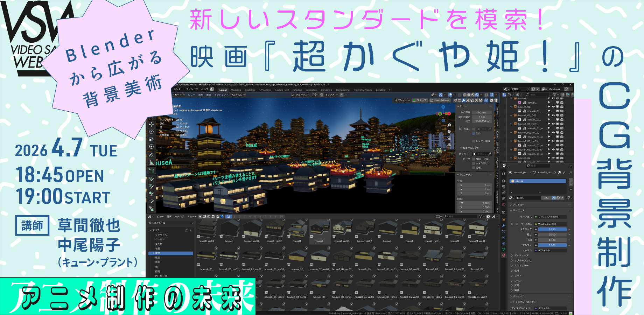Collapse the houseA_01_ver01_ collection in the Outliner
Screen dimensions: 644x315
coord(511,124)
